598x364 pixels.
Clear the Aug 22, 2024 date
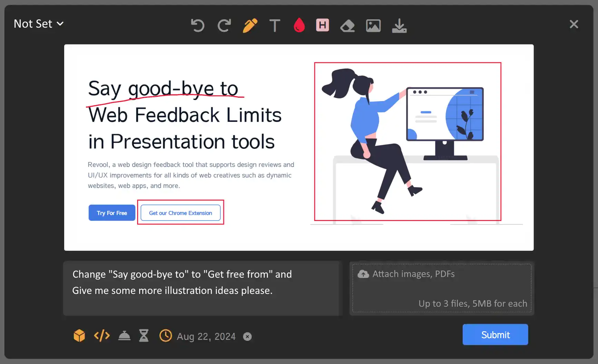click(x=248, y=336)
